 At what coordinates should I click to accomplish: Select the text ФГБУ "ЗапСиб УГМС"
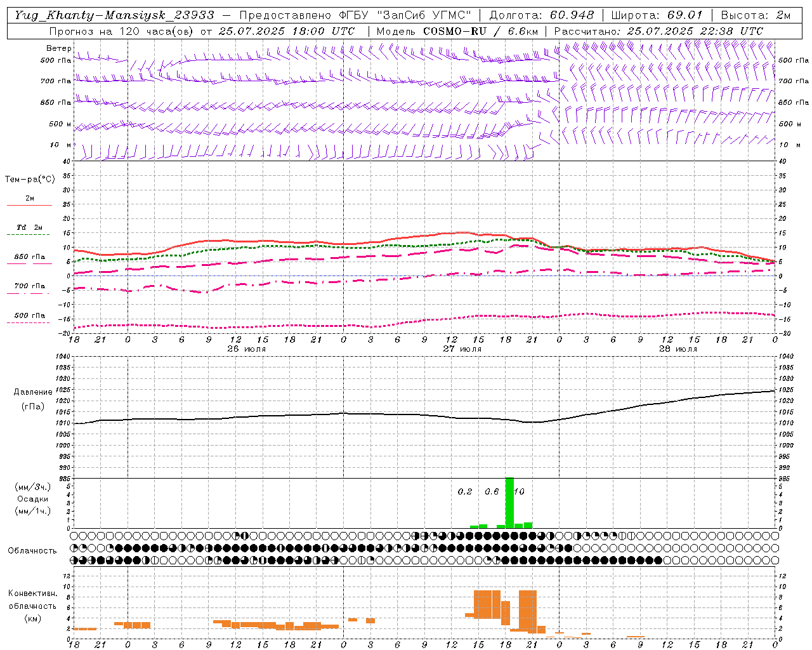coord(406,15)
